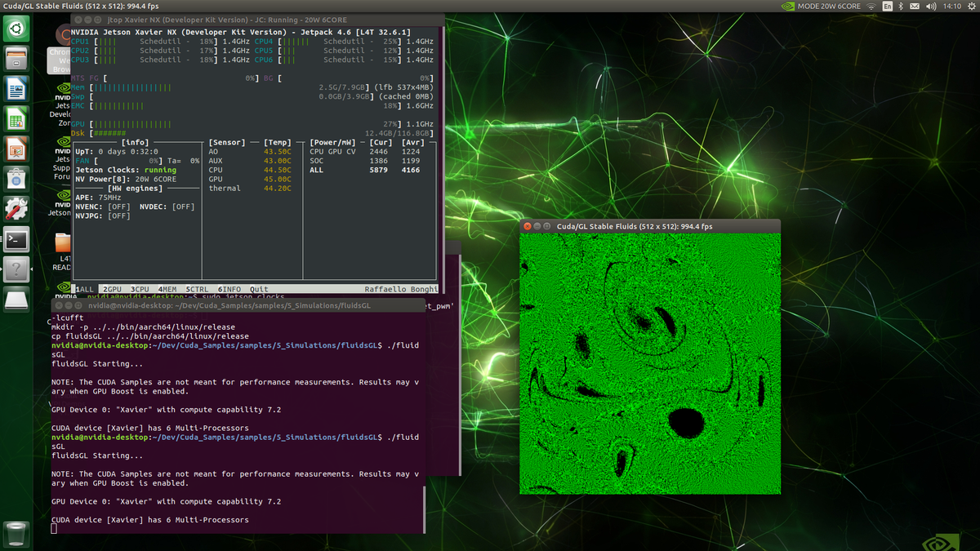Image resolution: width=980 pixels, height=551 pixels.
Task: Click the thermal sensor reading 44.20C
Action: coord(278,189)
